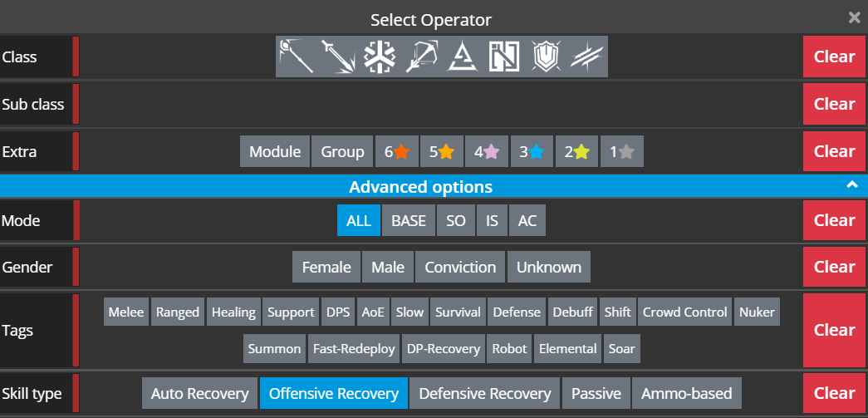Enable the Crowd Control tag

coord(684,312)
